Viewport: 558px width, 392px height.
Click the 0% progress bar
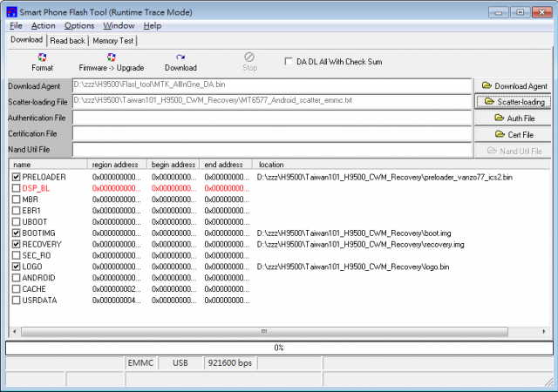(279, 348)
